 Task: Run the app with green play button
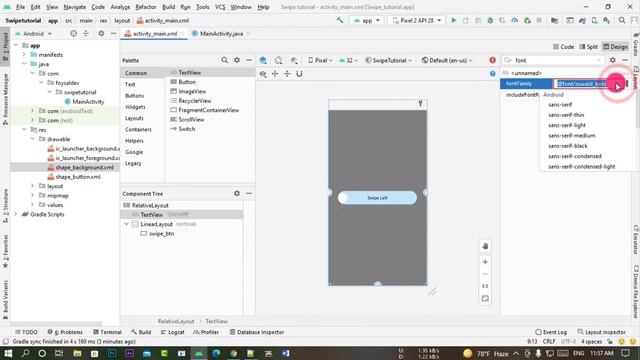[x=453, y=20]
